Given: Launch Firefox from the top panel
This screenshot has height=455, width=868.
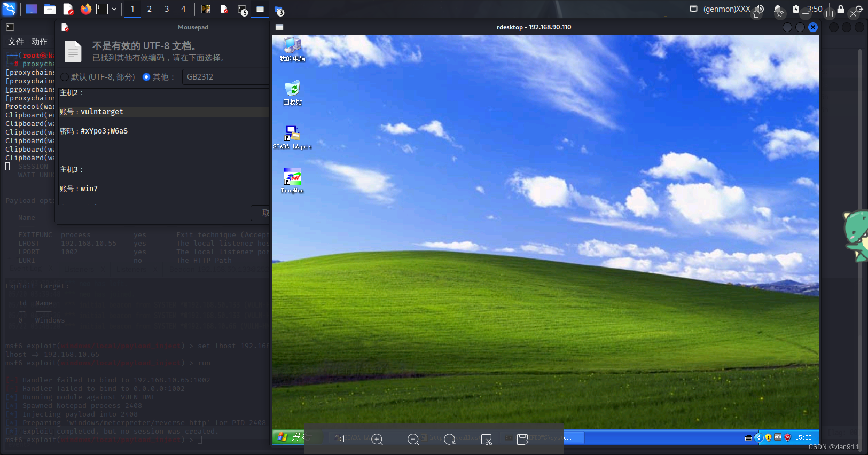Looking at the screenshot, I should pos(85,9).
